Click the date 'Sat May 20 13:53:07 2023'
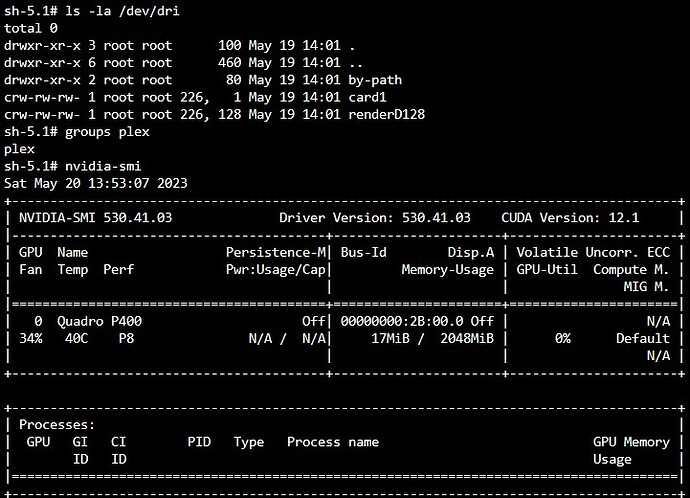690x498 pixels. pyautogui.click(x=96, y=183)
